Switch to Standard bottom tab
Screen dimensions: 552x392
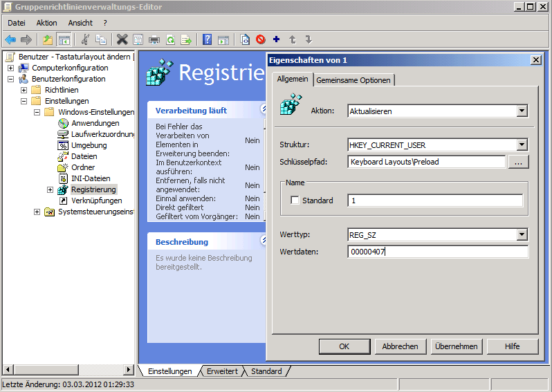[266, 371]
